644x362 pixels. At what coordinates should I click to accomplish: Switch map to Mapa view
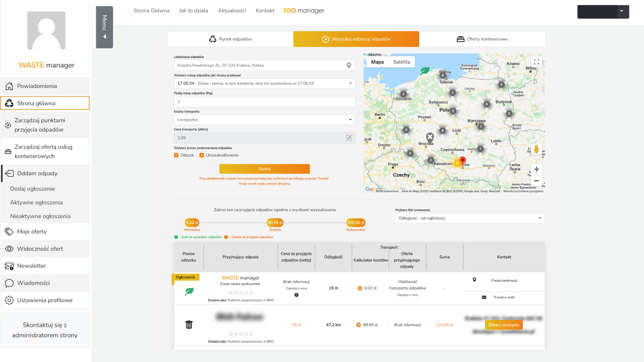pos(377,62)
